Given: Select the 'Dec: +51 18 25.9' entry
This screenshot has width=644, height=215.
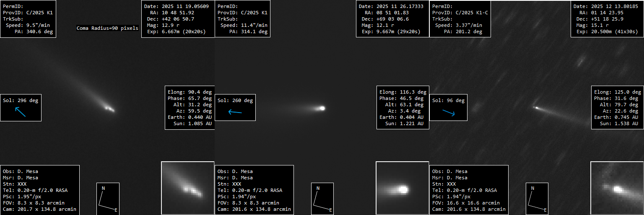Looking at the screenshot, I should (x=601, y=19).
